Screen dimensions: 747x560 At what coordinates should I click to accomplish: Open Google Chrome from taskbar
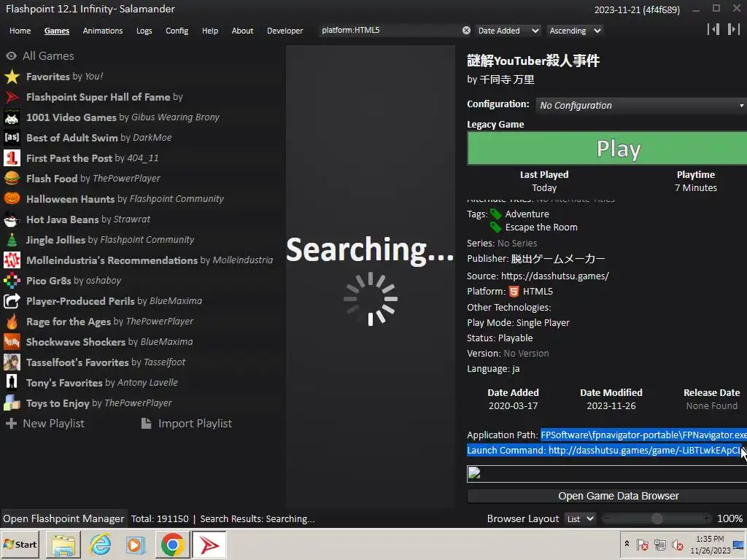pos(172,545)
